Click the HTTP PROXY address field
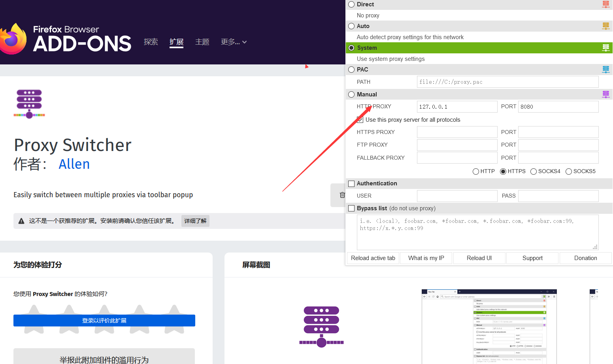This screenshot has height=364, width=613. [457, 107]
